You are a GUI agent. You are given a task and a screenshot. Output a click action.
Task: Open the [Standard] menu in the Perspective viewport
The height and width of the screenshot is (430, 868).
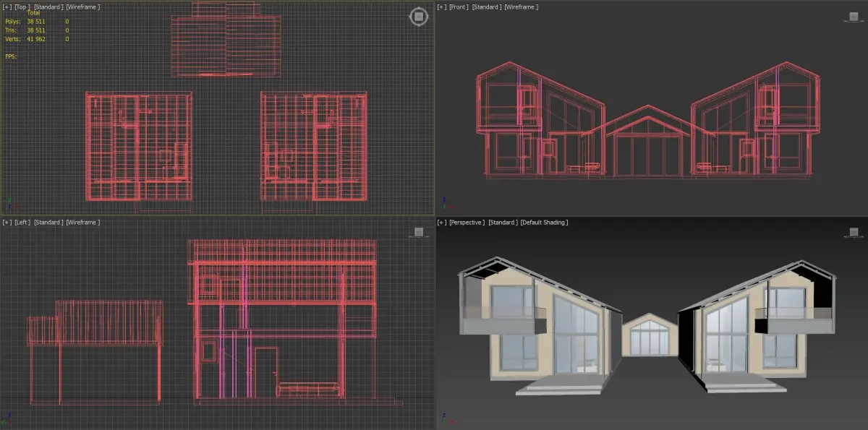(503, 222)
